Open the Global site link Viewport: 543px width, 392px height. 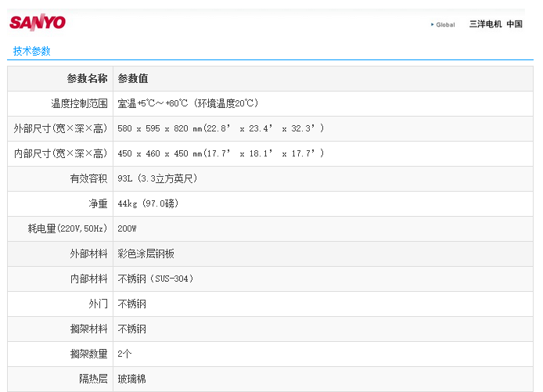[445, 24]
